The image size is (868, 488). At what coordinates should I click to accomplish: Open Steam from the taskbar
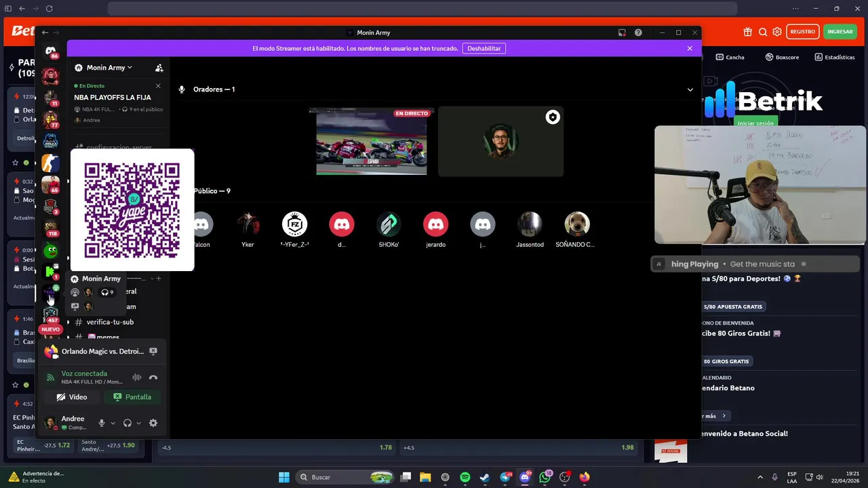485,477
